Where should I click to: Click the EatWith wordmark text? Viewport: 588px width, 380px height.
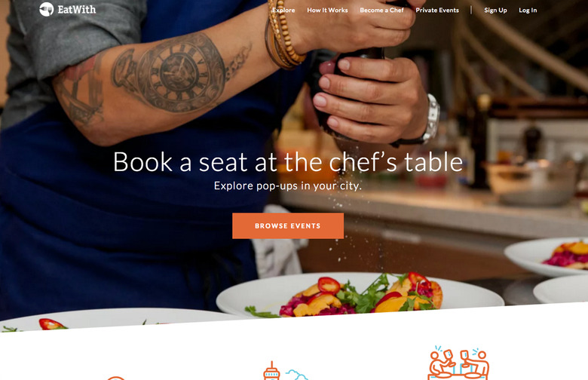(76, 9)
